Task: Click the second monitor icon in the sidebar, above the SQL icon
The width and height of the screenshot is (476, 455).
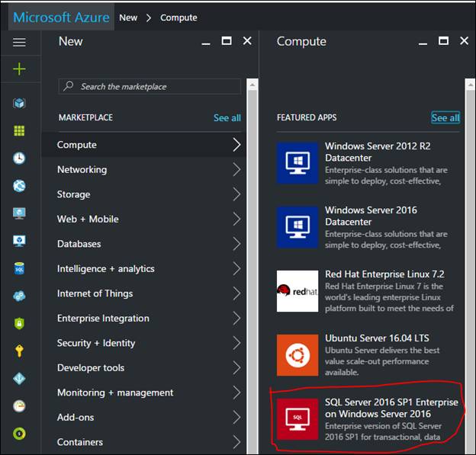Action: (x=19, y=241)
